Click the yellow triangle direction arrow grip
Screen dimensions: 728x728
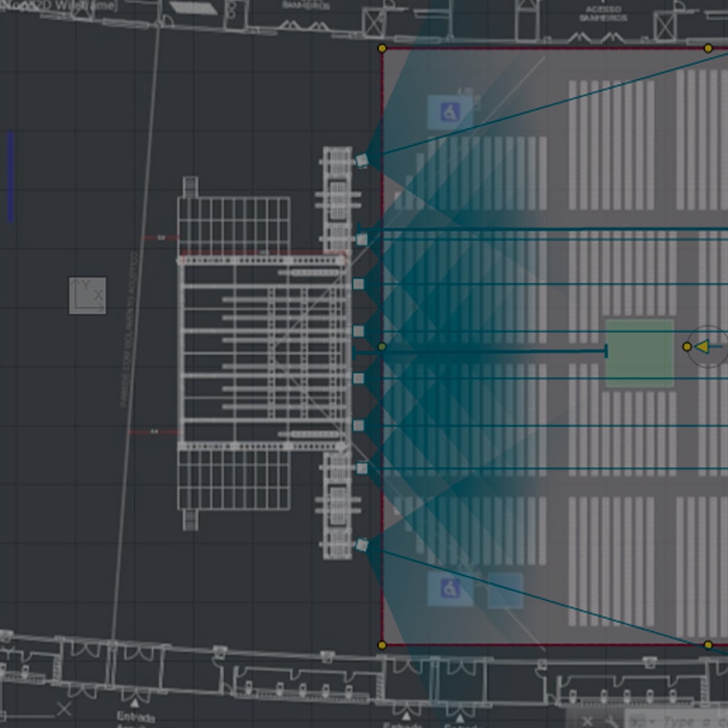[x=703, y=347]
